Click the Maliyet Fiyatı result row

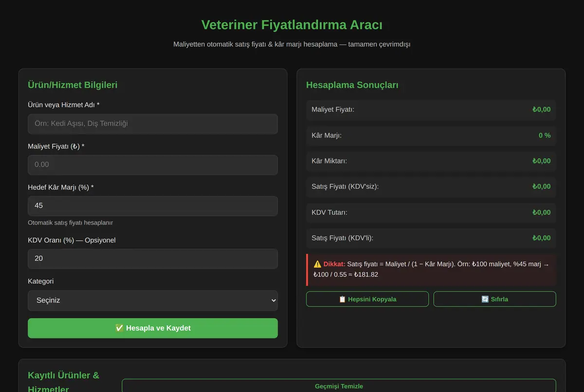tap(431, 109)
